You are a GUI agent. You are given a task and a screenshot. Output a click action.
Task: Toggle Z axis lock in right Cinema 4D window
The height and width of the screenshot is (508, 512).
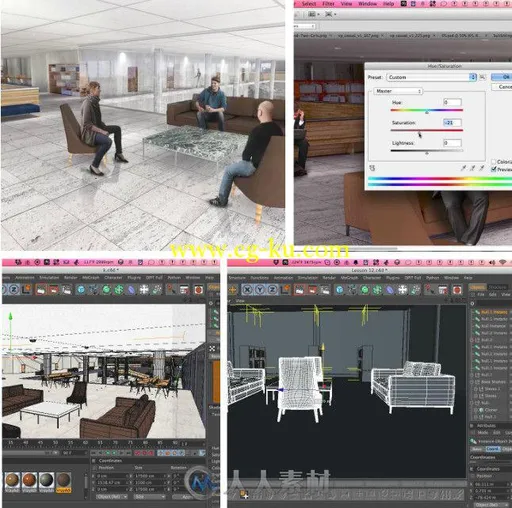tap(272, 290)
